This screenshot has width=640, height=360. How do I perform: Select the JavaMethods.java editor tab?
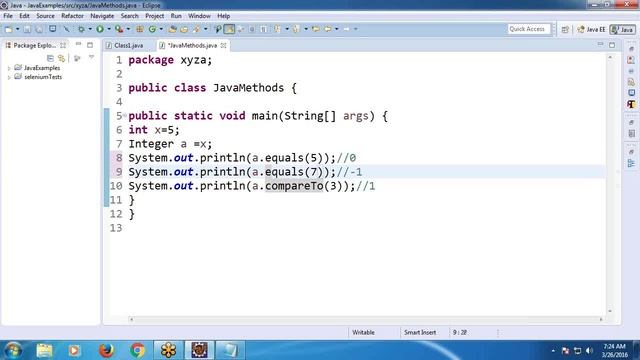pos(192,45)
